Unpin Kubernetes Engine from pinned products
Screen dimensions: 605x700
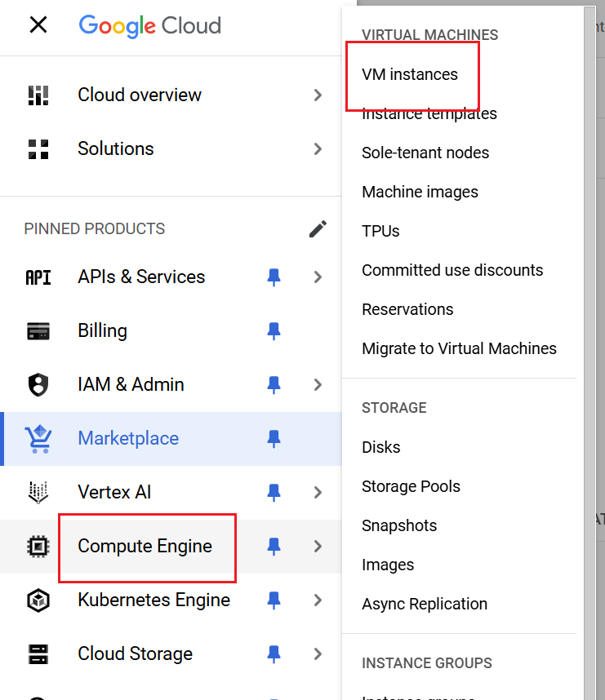point(274,600)
